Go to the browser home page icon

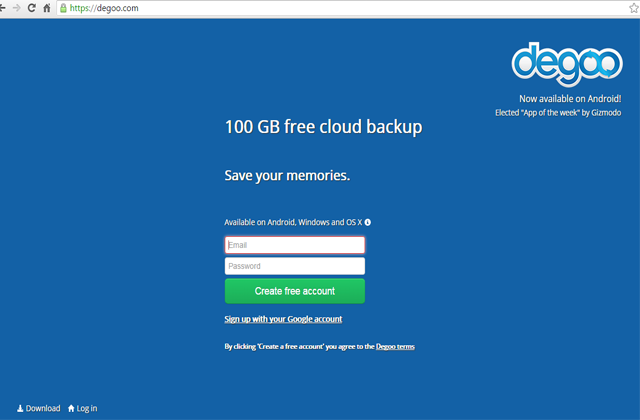47,8
